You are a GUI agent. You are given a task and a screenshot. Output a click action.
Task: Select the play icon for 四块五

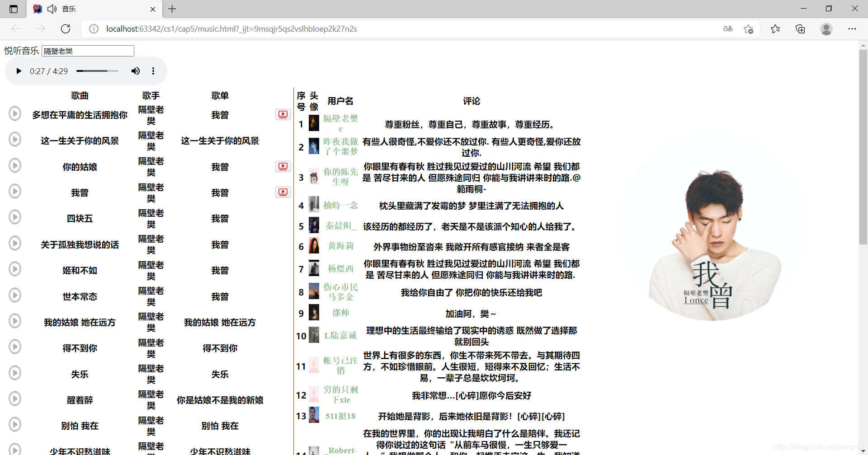pyautogui.click(x=15, y=217)
